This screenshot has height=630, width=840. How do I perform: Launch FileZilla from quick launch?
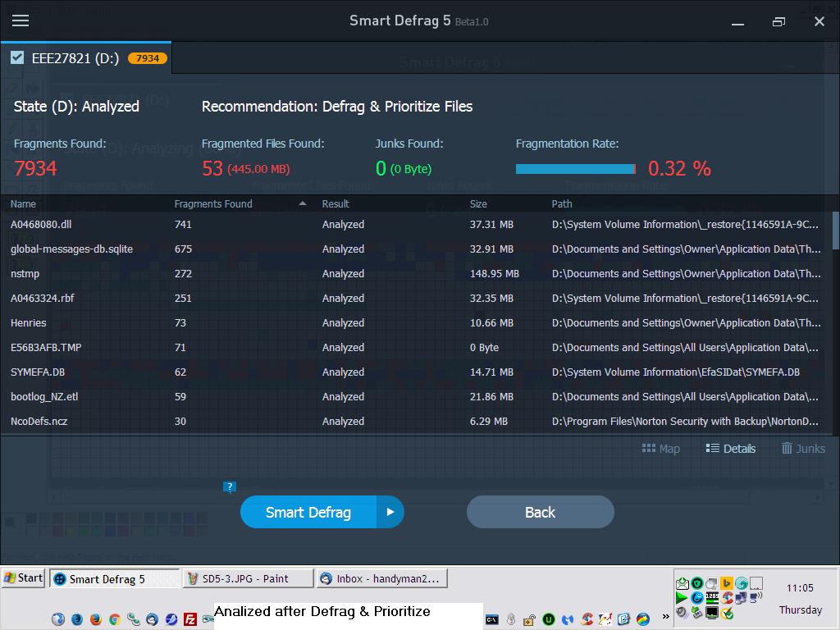[190, 619]
